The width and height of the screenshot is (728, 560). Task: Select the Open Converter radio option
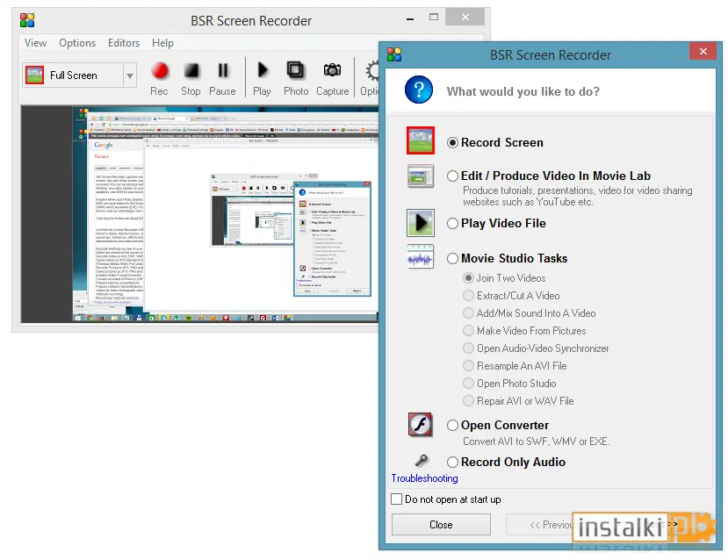pos(498,425)
